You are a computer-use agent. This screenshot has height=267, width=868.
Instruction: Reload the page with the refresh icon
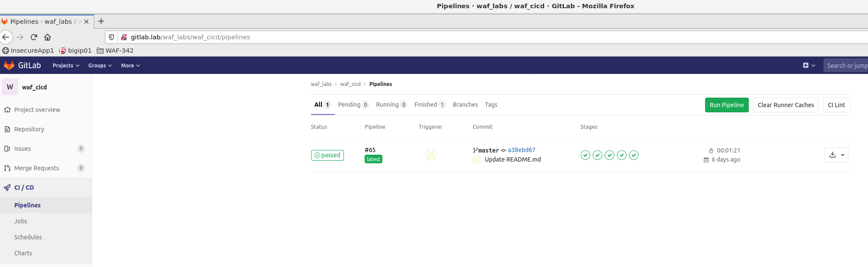pyautogui.click(x=34, y=37)
